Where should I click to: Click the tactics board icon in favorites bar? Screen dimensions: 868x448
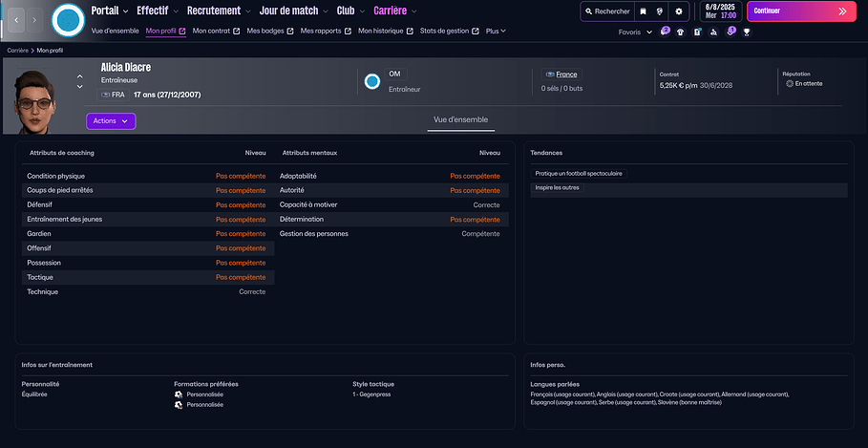tap(697, 32)
